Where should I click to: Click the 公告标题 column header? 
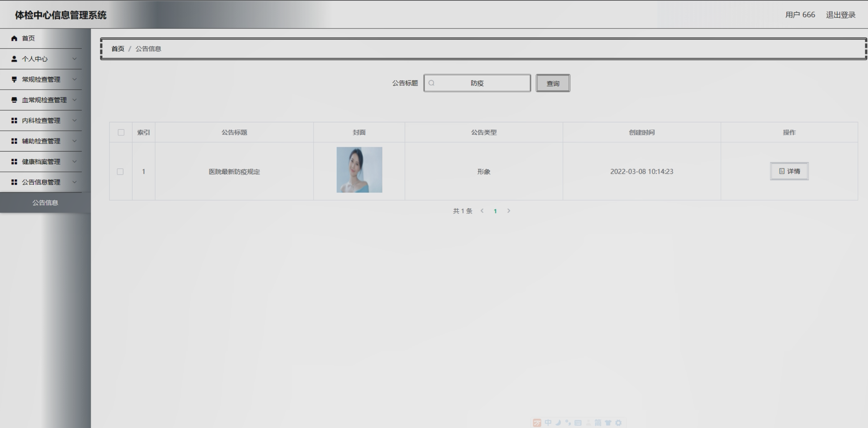(234, 132)
